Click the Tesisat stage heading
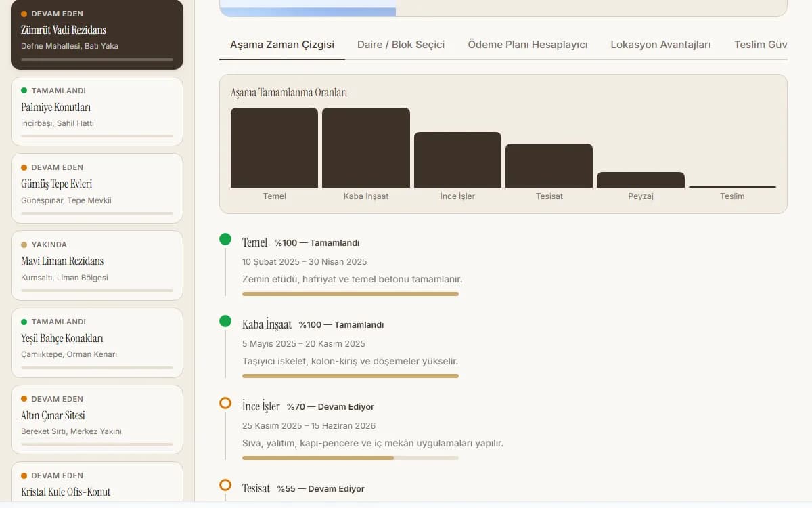This screenshot has height=508, width=812. coord(256,488)
